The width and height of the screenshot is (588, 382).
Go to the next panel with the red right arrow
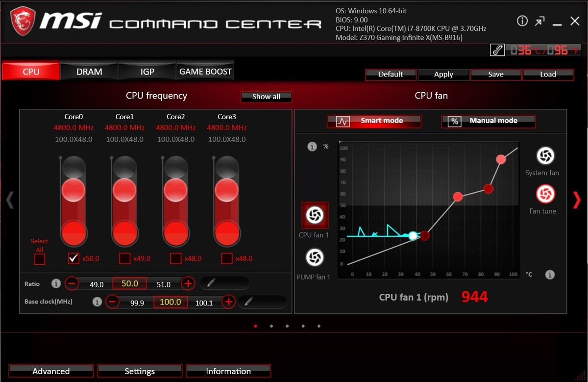tap(577, 200)
